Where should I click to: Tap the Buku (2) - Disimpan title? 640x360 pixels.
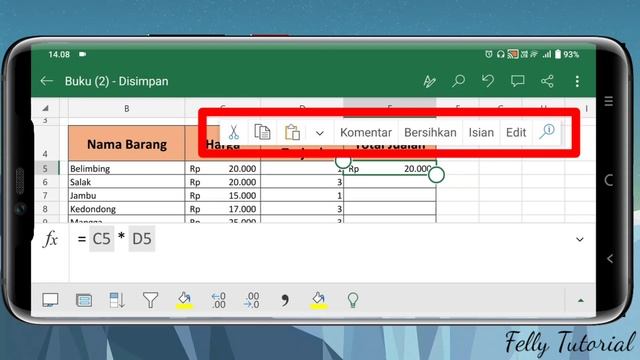tap(116, 81)
